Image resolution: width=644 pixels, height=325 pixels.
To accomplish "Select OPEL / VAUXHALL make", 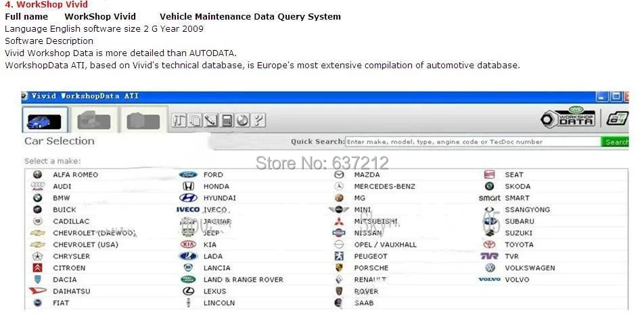I will (386, 245).
